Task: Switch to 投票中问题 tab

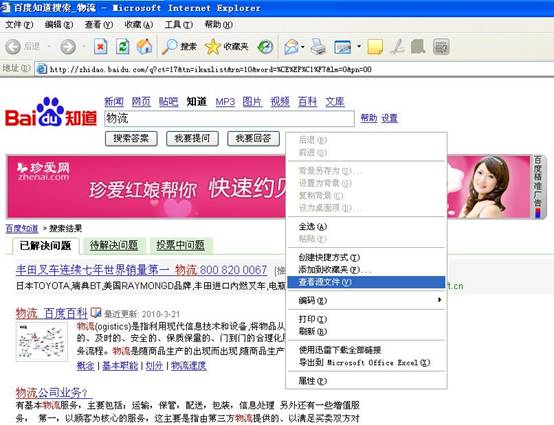Action: (181, 246)
